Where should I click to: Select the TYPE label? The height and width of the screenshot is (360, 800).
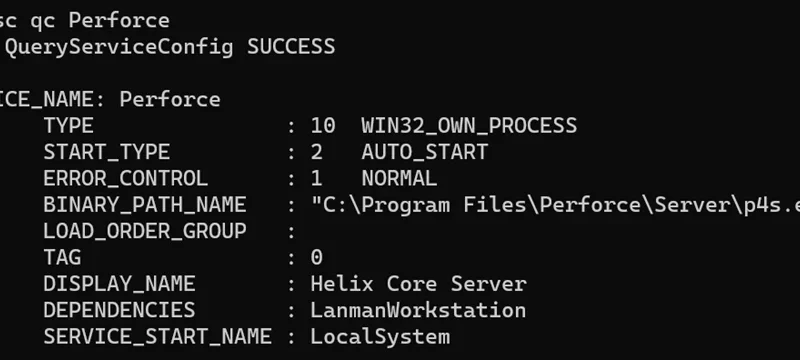point(68,126)
